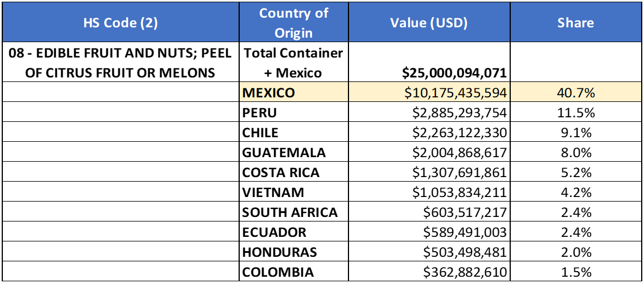Click the HONDURAS country cell
The height and width of the screenshot is (283, 644).
(x=293, y=252)
